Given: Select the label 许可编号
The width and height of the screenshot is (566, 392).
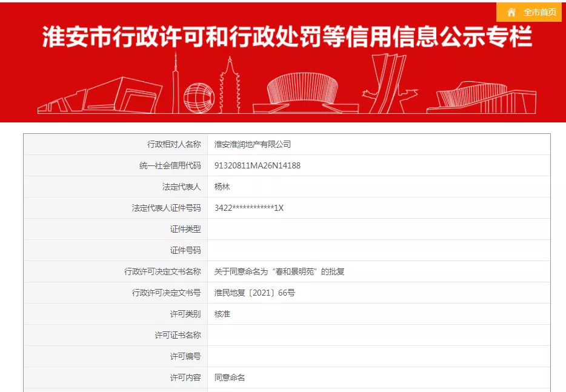Looking at the screenshot, I should coord(185,357).
